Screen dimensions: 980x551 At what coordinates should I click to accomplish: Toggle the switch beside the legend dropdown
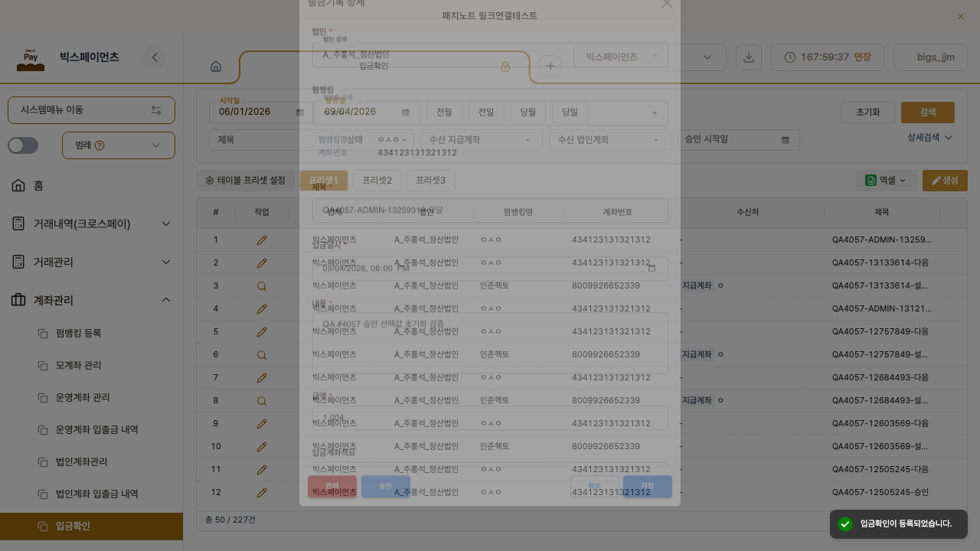(23, 145)
